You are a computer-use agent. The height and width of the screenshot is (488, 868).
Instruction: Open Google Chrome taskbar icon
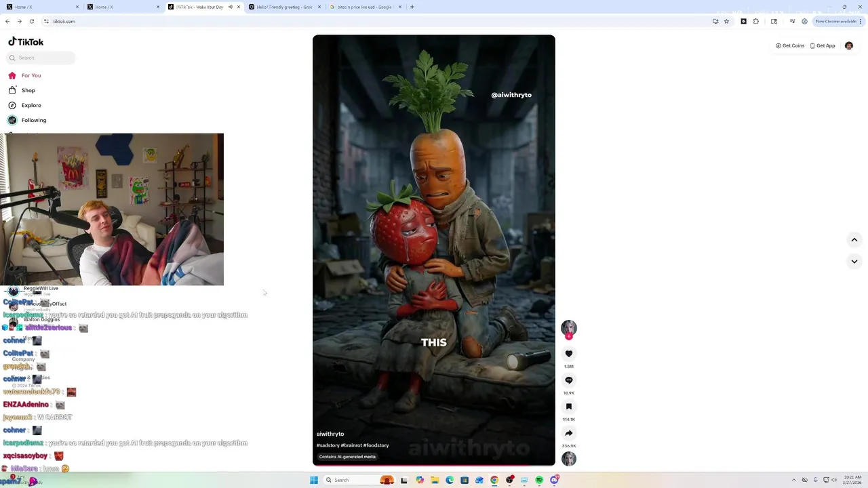(494, 480)
